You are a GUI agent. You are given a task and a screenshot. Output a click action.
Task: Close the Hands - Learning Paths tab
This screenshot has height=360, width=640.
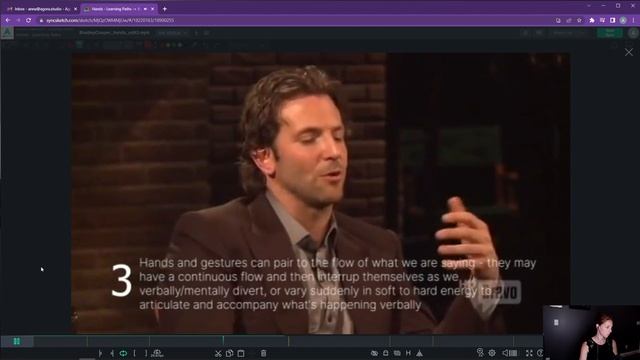(x=153, y=9)
